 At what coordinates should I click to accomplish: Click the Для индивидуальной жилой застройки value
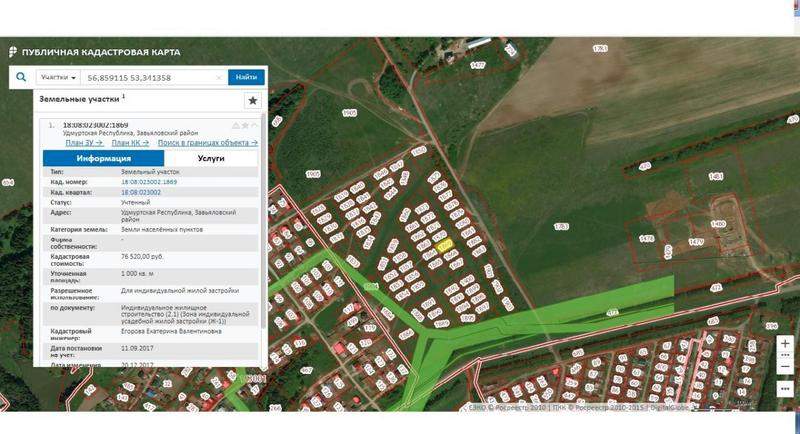(x=180, y=291)
